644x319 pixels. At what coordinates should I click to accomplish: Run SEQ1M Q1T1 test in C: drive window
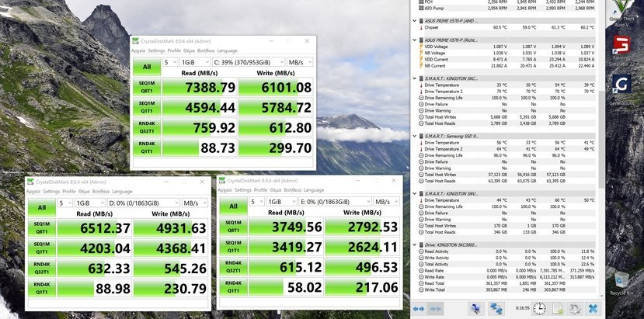pyautogui.click(x=147, y=107)
